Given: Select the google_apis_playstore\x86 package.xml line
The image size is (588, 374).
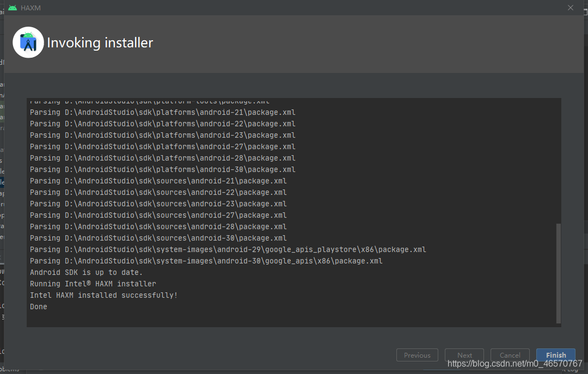Looking at the screenshot, I should [x=228, y=249].
